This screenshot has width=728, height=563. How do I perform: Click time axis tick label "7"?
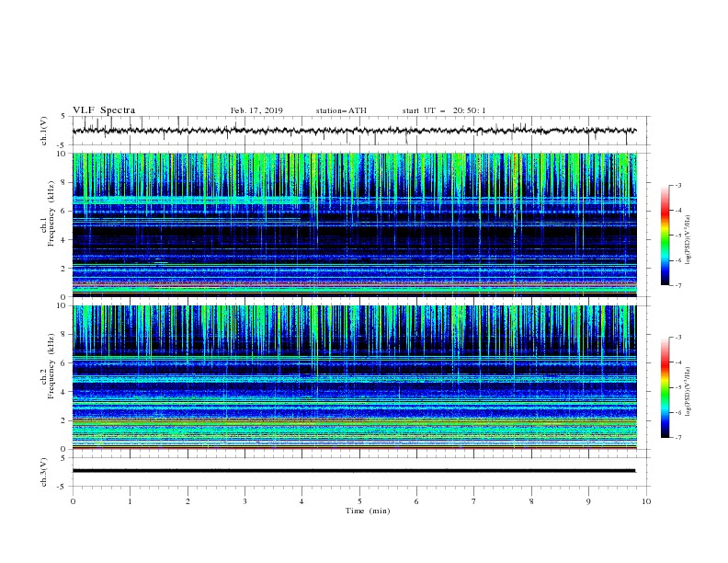point(474,501)
